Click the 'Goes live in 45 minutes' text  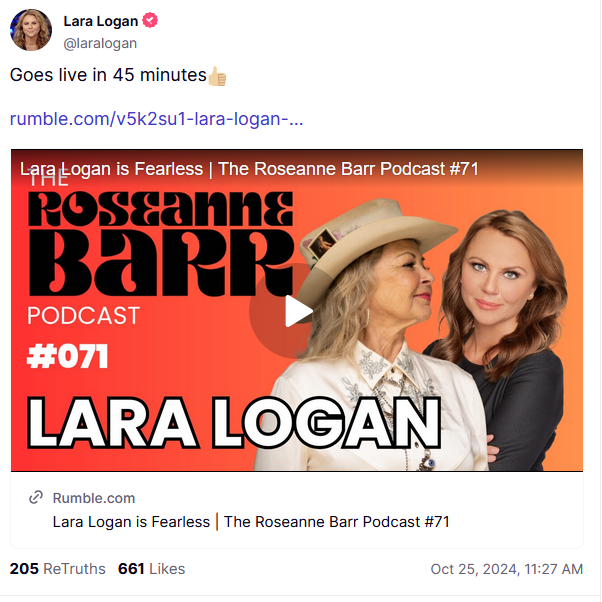pos(108,75)
